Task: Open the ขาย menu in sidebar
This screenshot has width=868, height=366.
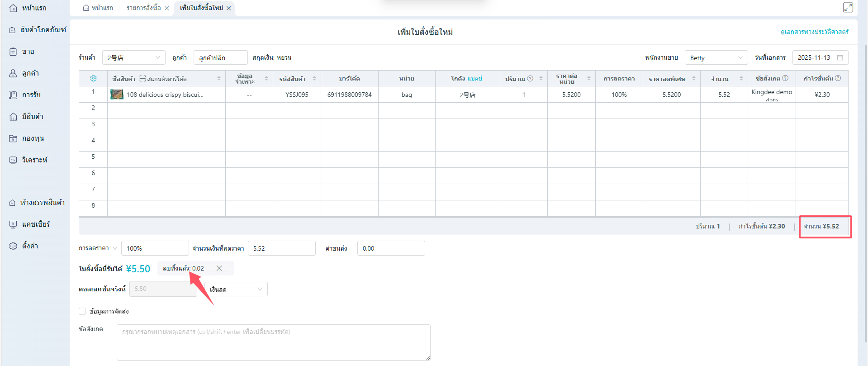Action: [x=28, y=52]
